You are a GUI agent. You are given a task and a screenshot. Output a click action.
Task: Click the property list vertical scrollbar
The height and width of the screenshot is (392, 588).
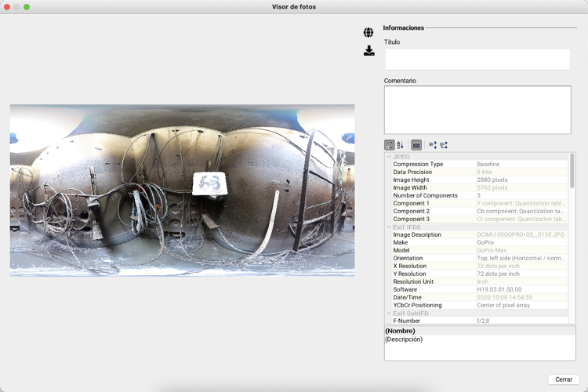[x=572, y=171]
